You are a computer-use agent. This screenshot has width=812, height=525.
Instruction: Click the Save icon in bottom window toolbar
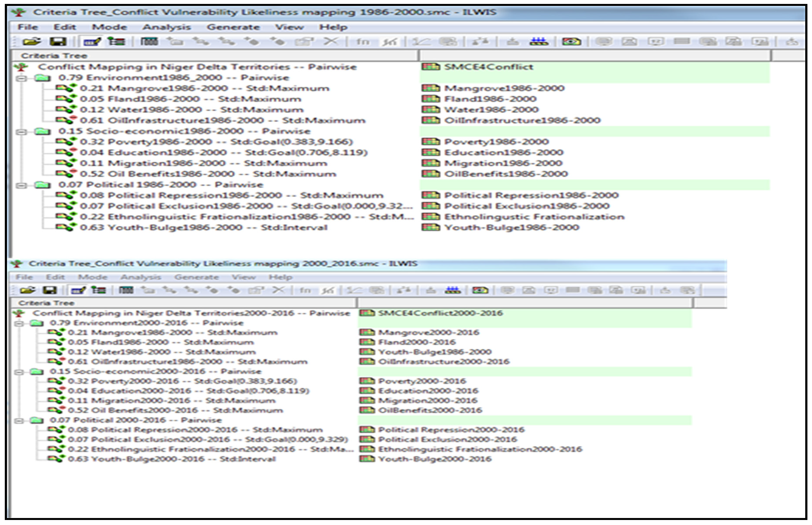coord(50,291)
